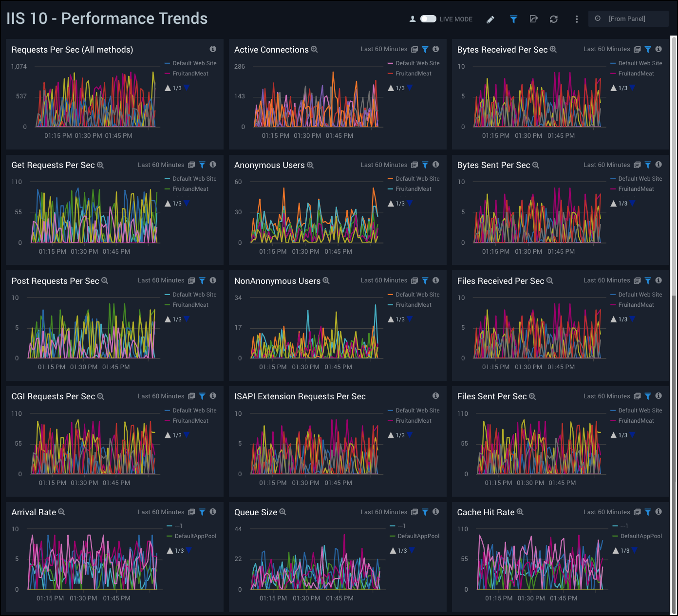The width and height of the screenshot is (678, 616).
Task: Click info icon on Active Connections panel
Action: click(436, 49)
